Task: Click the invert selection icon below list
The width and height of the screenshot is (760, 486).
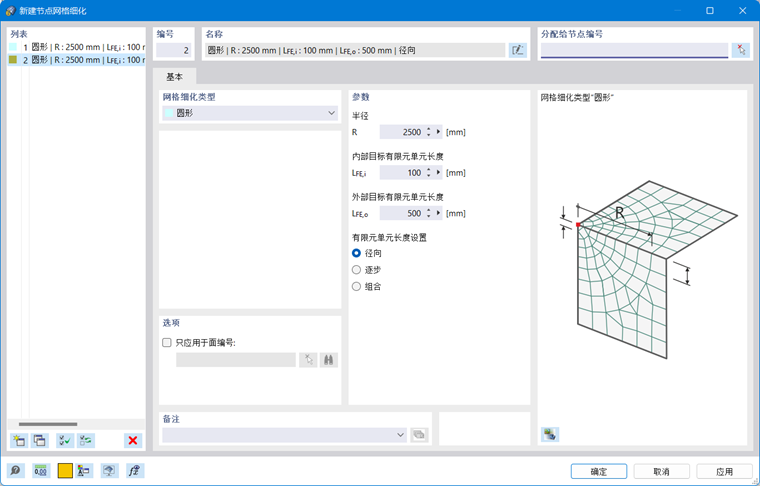Action: click(x=86, y=440)
